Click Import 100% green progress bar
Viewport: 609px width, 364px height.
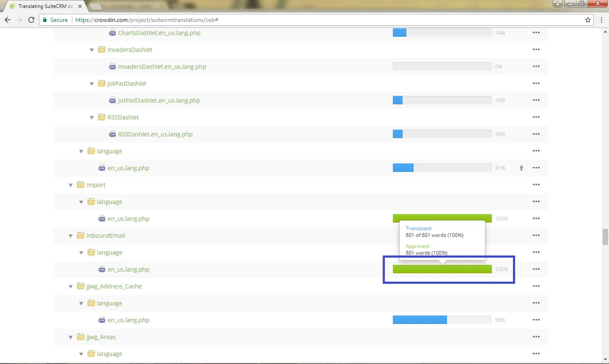click(442, 218)
